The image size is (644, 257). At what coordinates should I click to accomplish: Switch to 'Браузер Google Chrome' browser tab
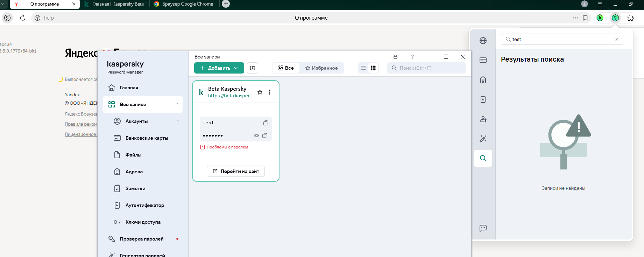(x=184, y=4)
